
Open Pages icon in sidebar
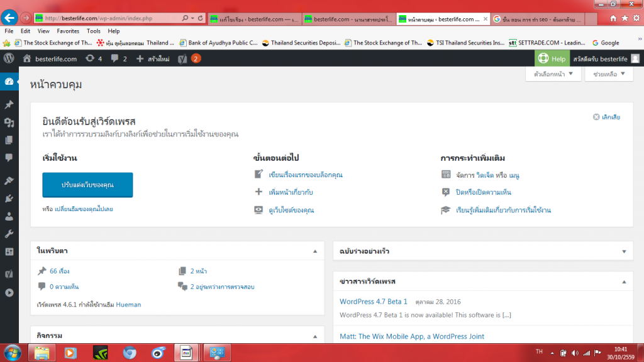tap(9, 140)
